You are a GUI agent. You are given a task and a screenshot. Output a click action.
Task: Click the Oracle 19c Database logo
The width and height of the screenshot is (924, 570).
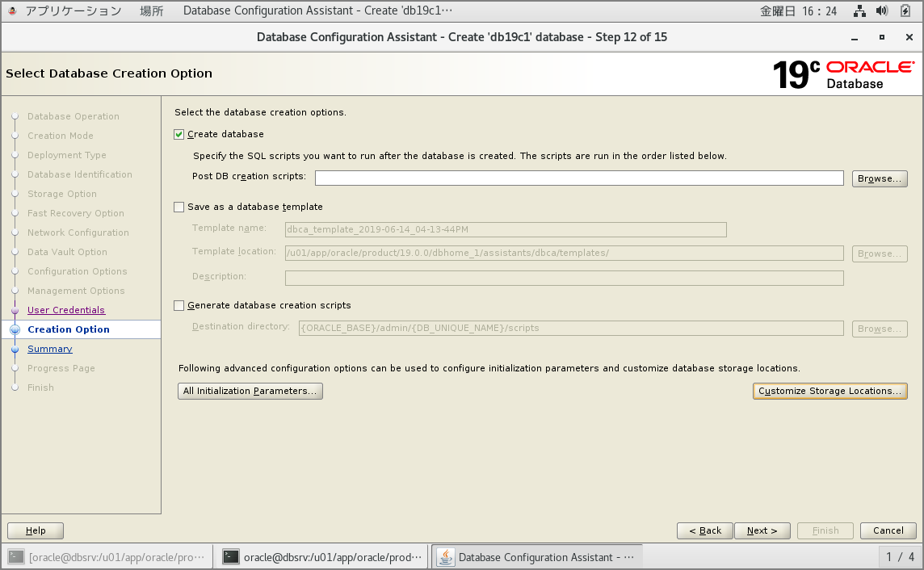[x=843, y=74]
